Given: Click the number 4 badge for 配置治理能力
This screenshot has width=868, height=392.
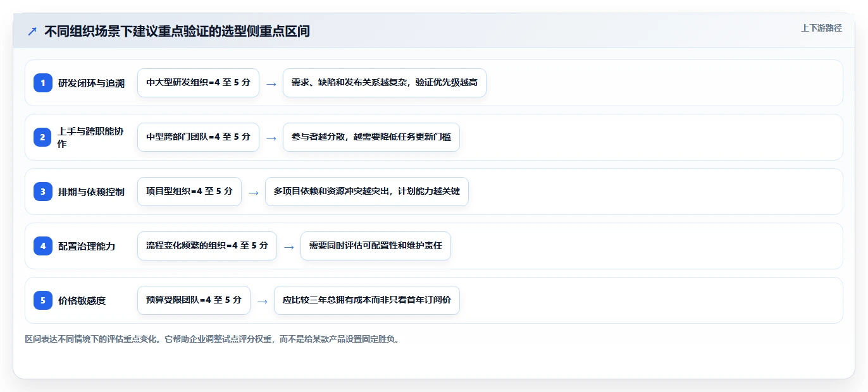Looking at the screenshot, I should pos(43,246).
